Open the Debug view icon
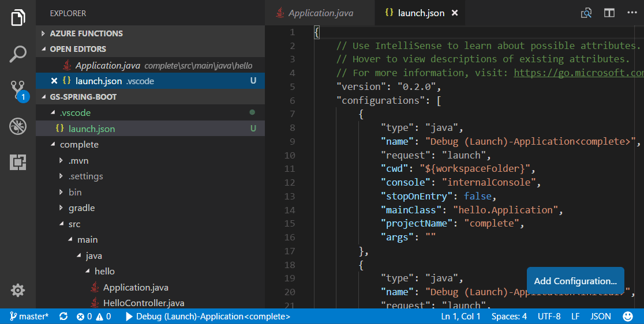The height and width of the screenshot is (324, 644). pyautogui.click(x=18, y=126)
